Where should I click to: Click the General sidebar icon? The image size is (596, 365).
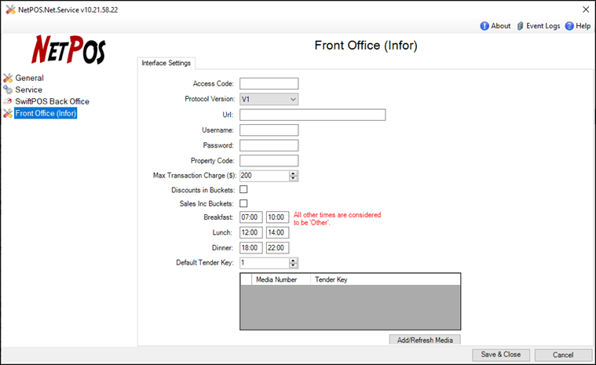(8, 78)
